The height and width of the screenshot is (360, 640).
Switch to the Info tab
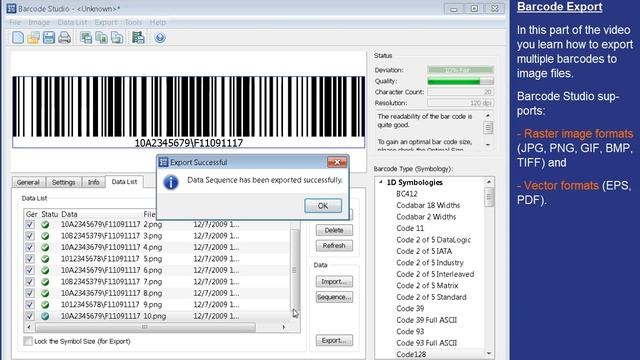93,182
